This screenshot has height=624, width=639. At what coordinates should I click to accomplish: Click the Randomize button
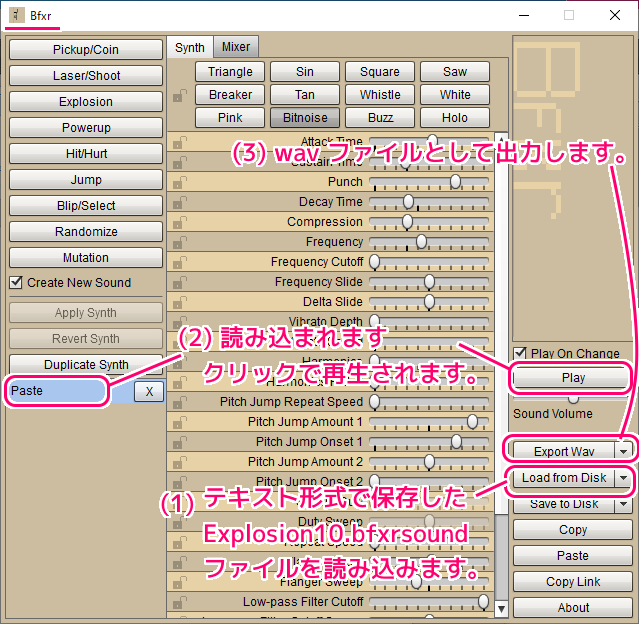click(86, 232)
